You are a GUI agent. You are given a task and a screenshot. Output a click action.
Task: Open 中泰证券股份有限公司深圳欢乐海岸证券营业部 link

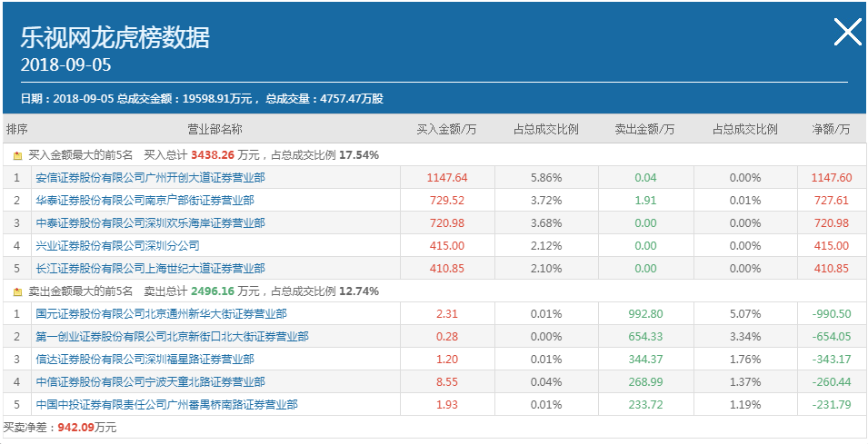[150, 223]
